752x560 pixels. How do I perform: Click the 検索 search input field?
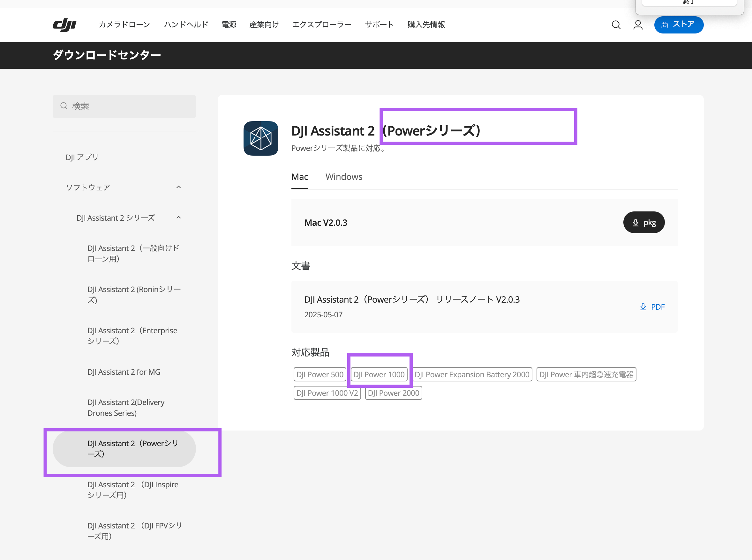(124, 107)
